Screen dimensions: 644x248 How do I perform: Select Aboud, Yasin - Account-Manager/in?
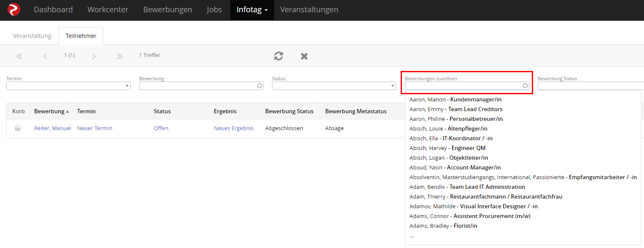point(455,168)
